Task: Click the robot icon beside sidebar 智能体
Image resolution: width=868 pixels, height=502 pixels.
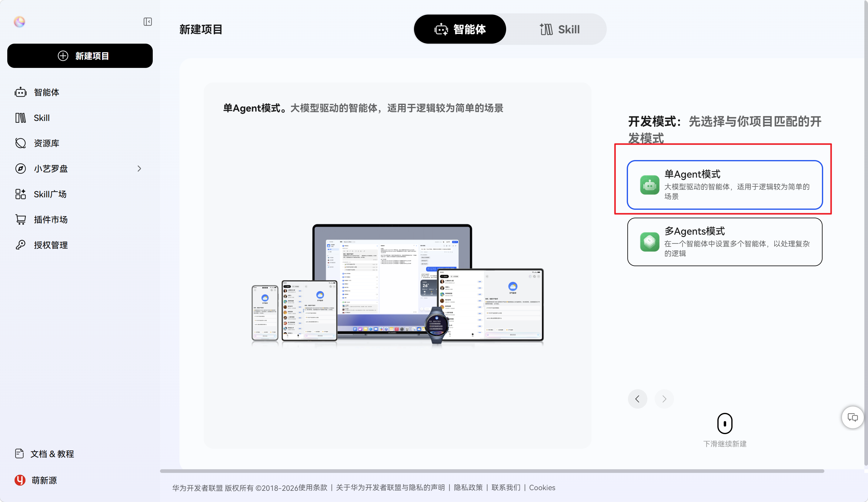Action: click(x=20, y=92)
